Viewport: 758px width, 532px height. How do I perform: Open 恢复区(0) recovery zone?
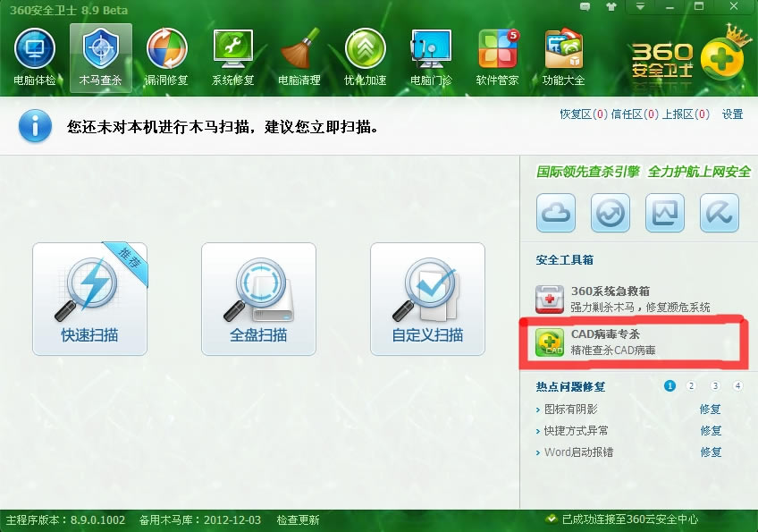pos(584,114)
